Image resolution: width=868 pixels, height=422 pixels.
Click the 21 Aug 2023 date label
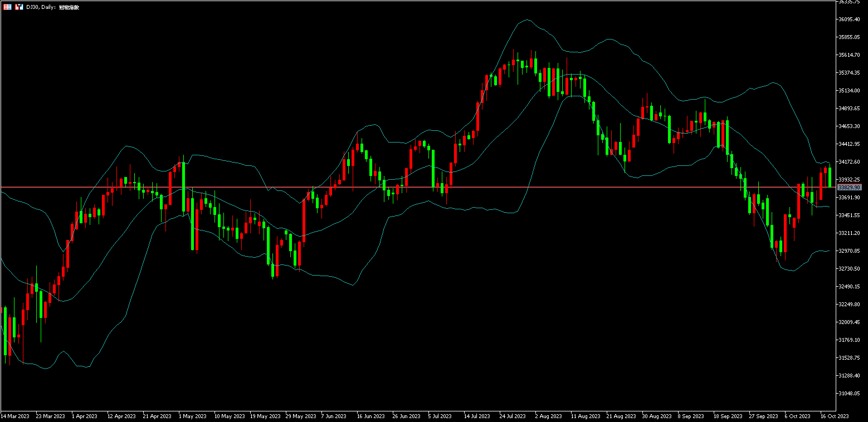[x=621, y=416]
